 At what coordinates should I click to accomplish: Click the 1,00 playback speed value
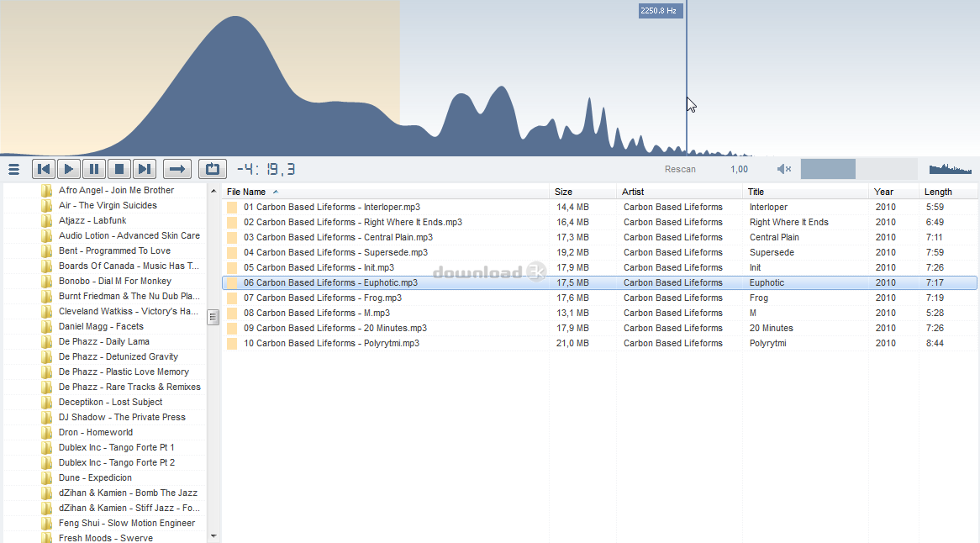click(x=739, y=169)
